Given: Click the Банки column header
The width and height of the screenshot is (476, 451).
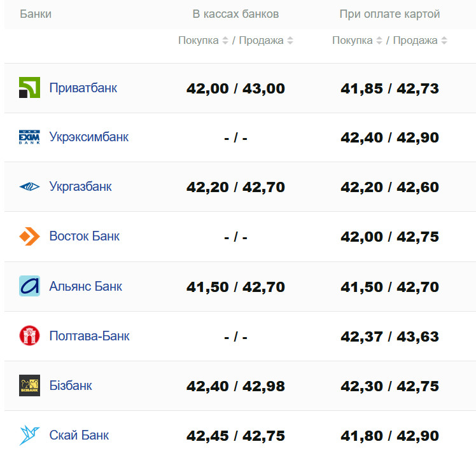Looking at the screenshot, I should (36, 14).
